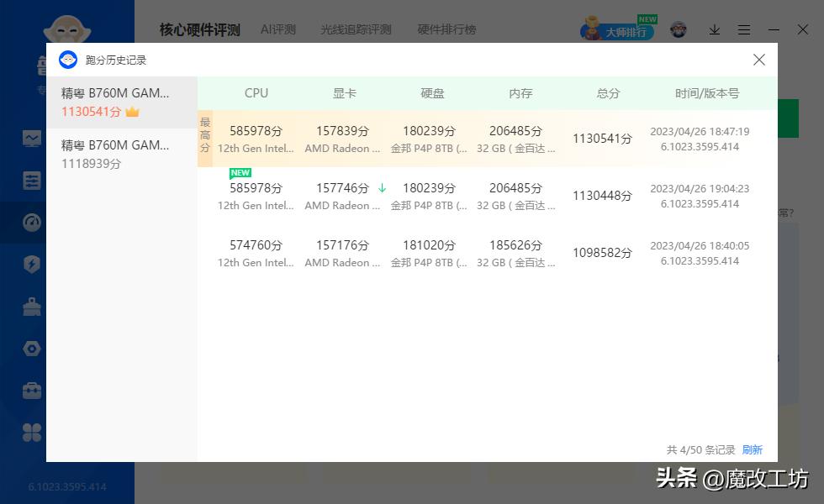
Task: Click the logo on 跑分历史记录 dialog header
Action: 67,60
